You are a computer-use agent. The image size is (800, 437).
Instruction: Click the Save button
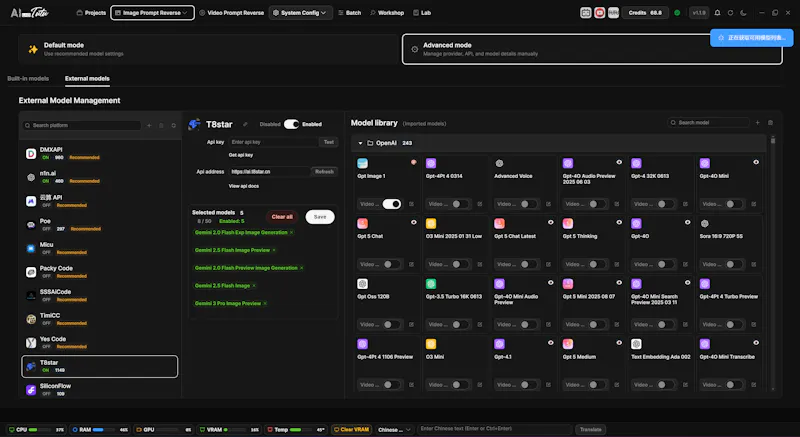point(320,217)
